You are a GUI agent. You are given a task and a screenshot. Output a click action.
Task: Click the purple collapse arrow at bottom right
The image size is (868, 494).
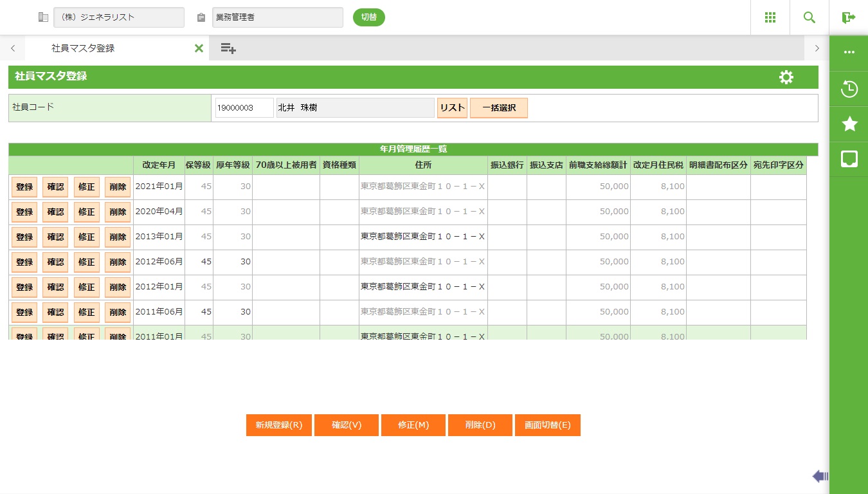pyautogui.click(x=820, y=476)
